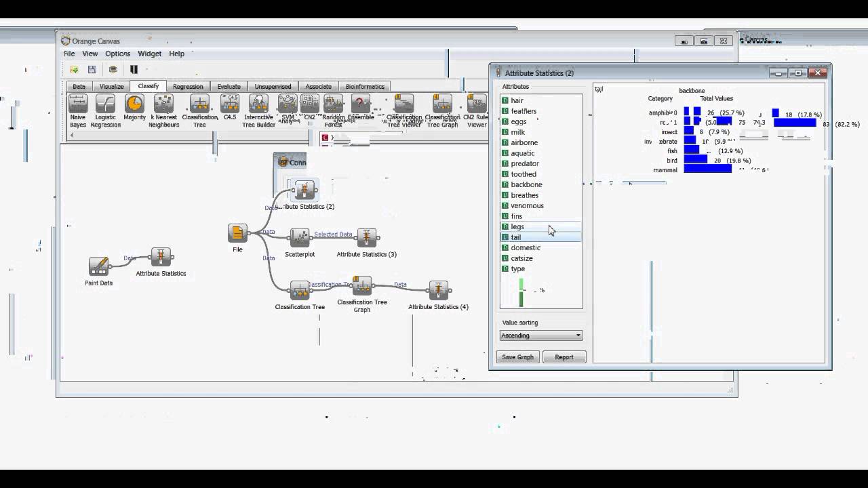Select the venomous attribute
The width and height of the screenshot is (868, 488).
[x=540, y=205]
